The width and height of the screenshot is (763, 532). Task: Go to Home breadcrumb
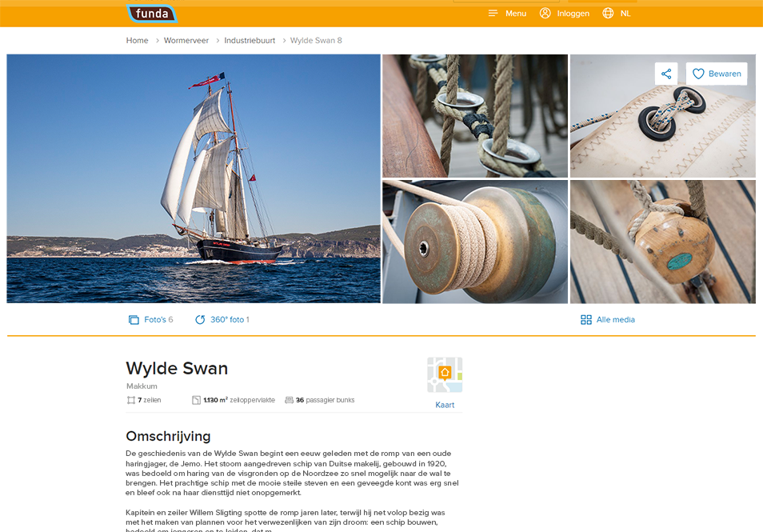coord(138,40)
